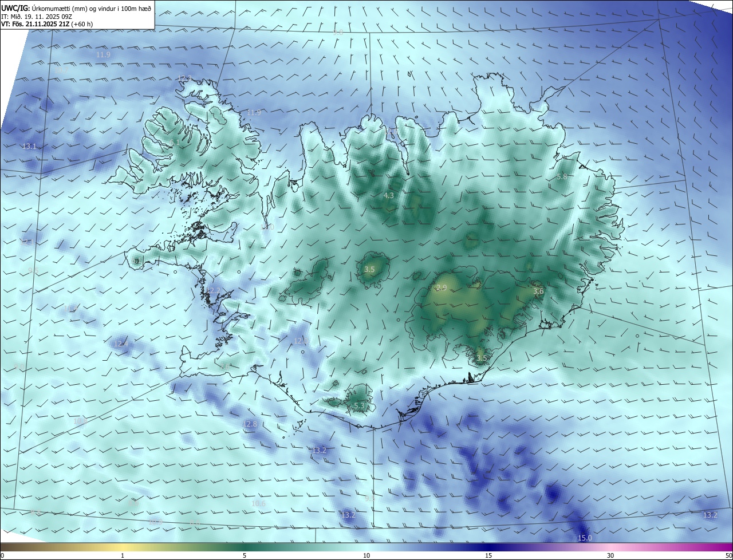
Task: Click the 5 tick on the color scale
Action: (245, 555)
